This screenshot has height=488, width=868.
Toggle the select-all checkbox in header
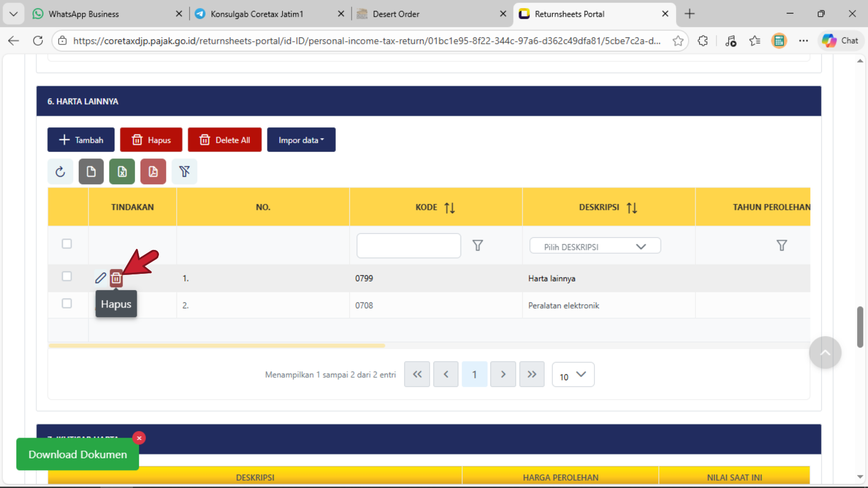click(67, 244)
